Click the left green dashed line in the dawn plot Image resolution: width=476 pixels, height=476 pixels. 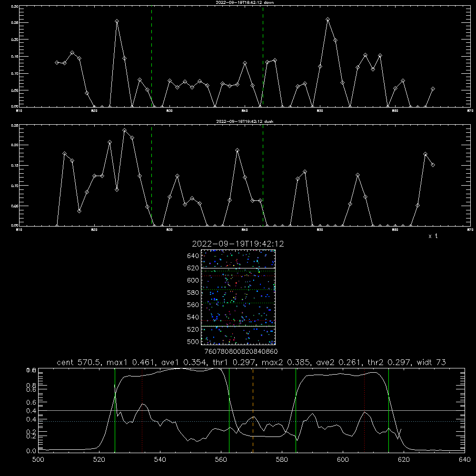[151, 56]
